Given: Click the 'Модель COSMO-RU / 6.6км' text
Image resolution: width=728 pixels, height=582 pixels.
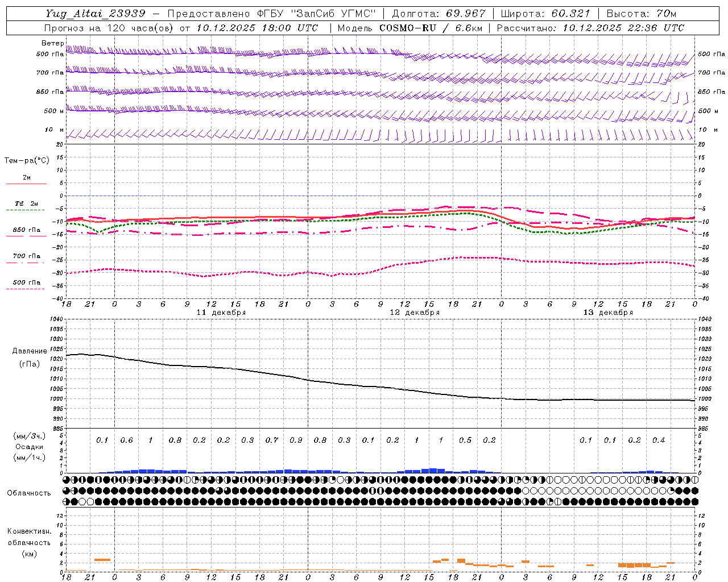Looking at the screenshot, I should pyautogui.click(x=410, y=28).
